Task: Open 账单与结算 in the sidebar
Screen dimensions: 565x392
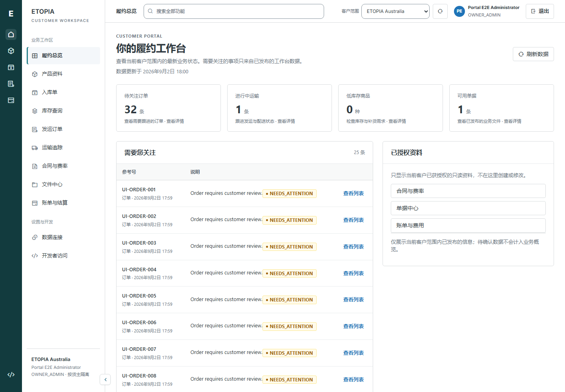Action: (63, 203)
